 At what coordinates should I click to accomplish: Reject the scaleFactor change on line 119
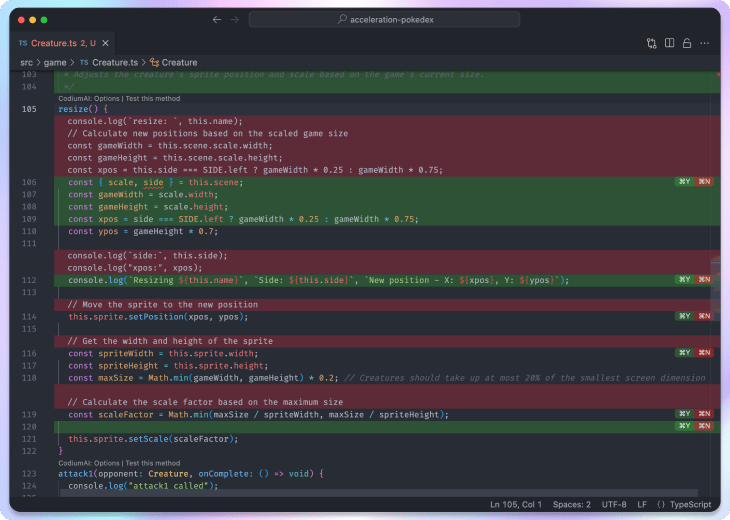704,414
